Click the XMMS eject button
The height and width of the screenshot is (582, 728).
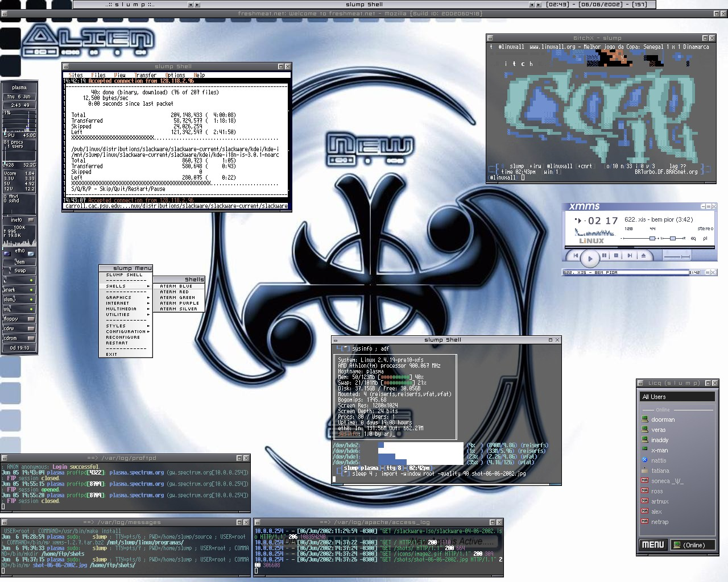644,256
